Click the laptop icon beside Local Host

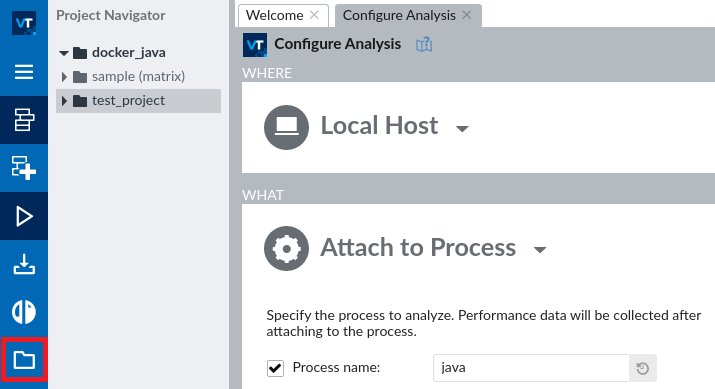286,127
